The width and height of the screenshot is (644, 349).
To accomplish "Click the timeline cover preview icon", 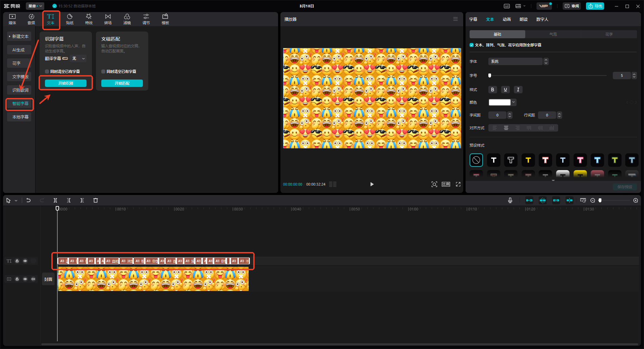I will pos(583,200).
